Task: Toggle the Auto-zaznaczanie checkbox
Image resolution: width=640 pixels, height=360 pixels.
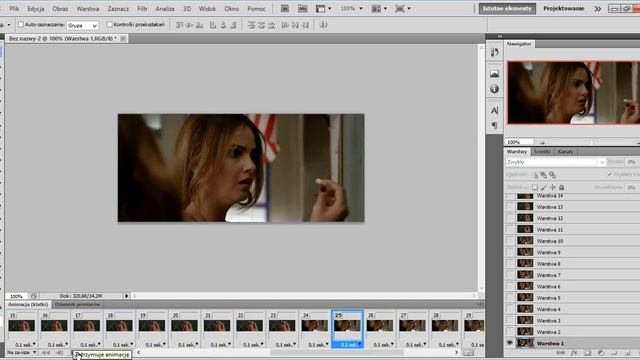Action: pyautogui.click(x=21, y=25)
